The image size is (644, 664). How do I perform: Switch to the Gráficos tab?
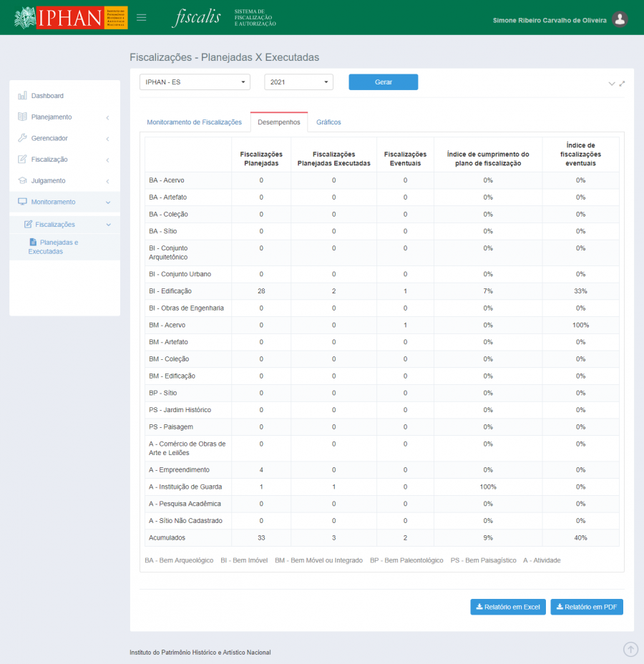328,122
